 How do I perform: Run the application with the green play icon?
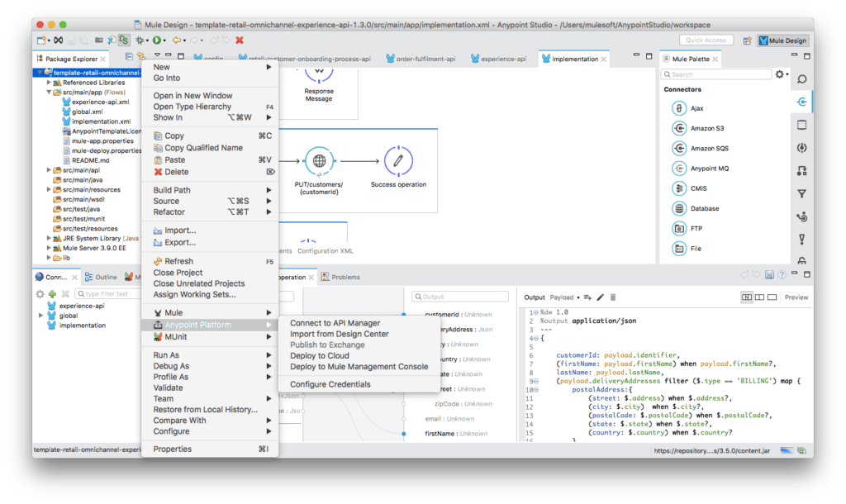(157, 40)
